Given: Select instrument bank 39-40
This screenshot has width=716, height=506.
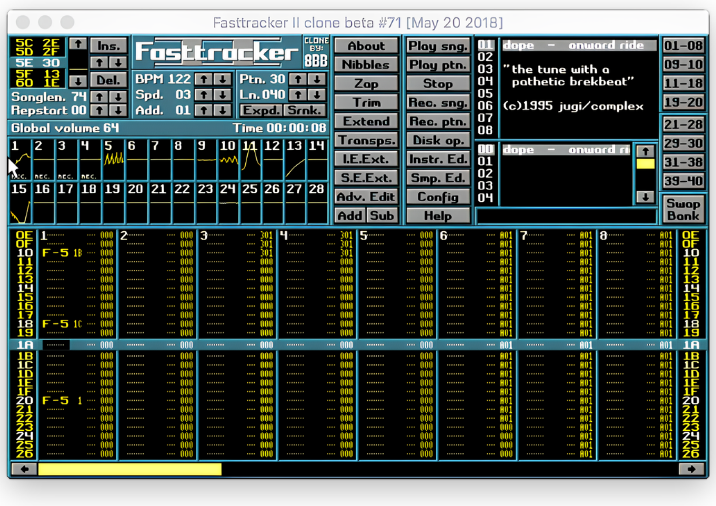Looking at the screenshot, I should 683,180.
